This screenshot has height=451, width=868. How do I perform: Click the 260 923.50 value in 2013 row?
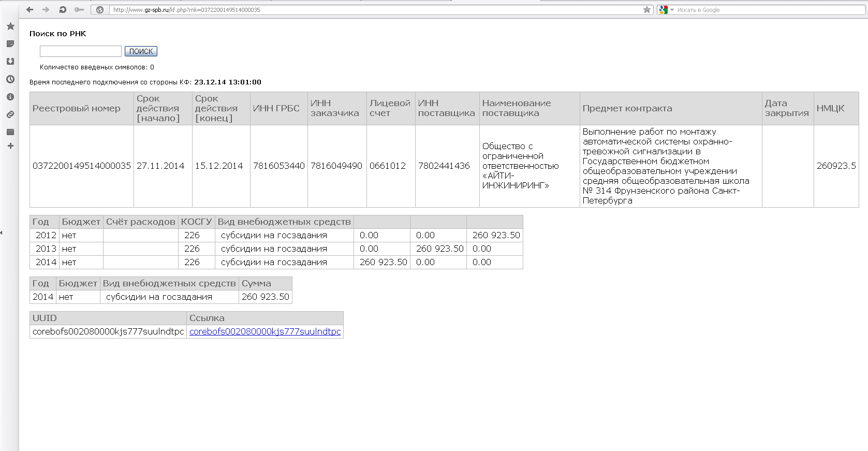438,249
